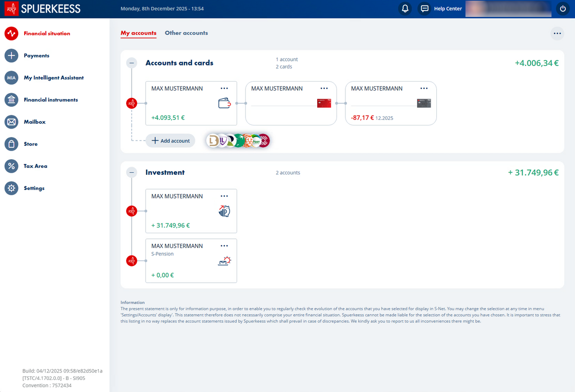
Task: Open options for the -87,17 € card
Action: (x=424, y=89)
